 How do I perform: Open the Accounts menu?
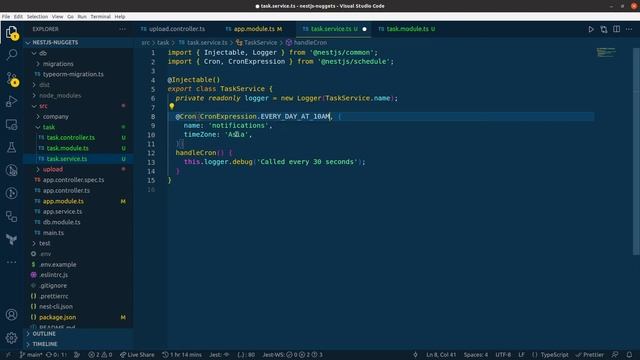[11, 315]
